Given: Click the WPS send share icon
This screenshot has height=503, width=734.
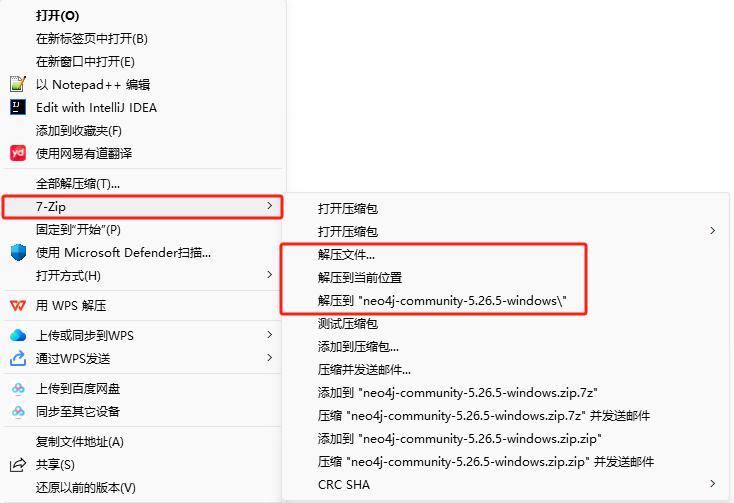Looking at the screenshot, I should 18,358.
